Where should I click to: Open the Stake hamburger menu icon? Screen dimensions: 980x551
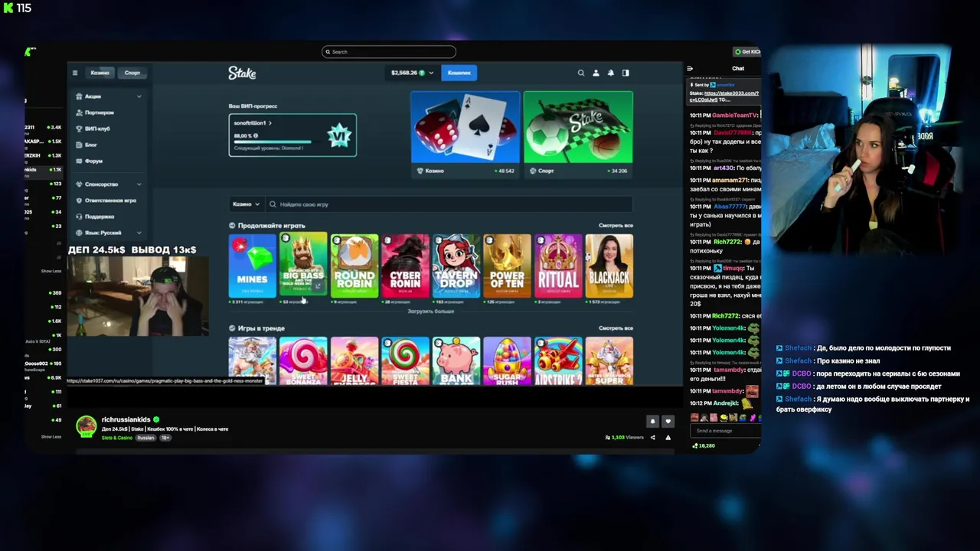(75, 73)
